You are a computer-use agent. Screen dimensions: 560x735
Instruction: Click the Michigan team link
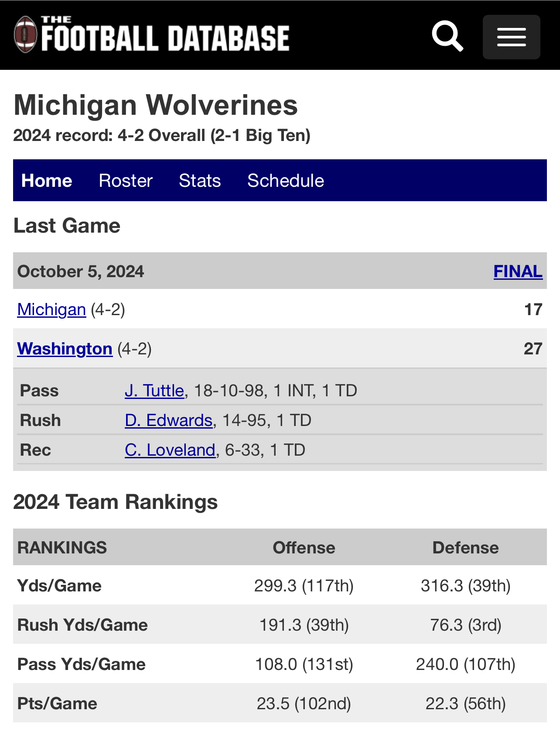51,309
